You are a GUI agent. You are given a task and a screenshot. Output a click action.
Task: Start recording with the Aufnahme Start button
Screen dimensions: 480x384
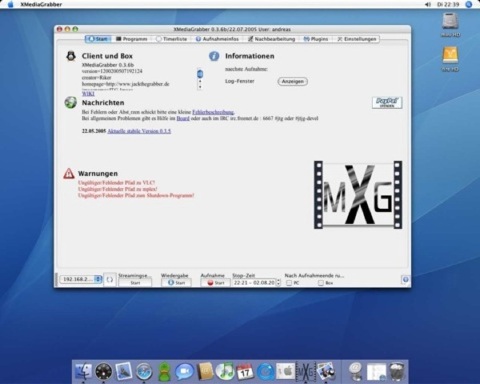215,283
